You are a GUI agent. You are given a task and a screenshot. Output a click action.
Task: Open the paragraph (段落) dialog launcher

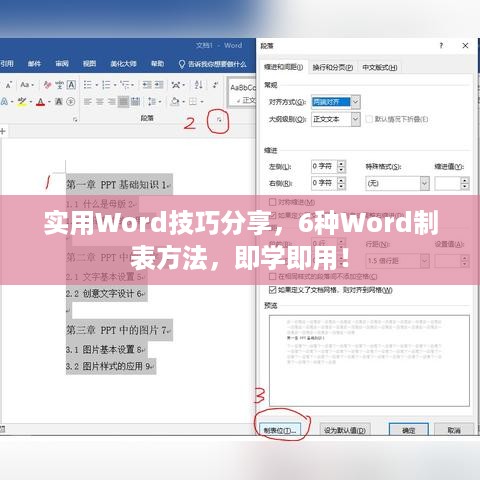coord(219,119)
